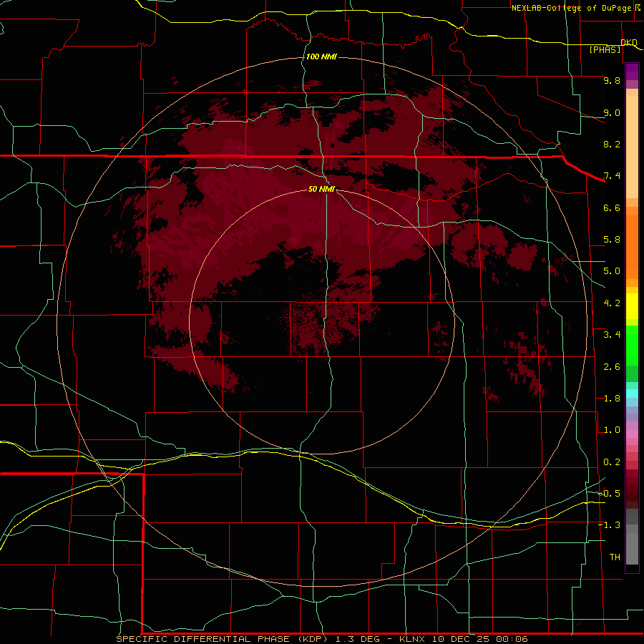
Task: Click the Specific Differential Phase (KDP) caption
Action: [222, 639]
